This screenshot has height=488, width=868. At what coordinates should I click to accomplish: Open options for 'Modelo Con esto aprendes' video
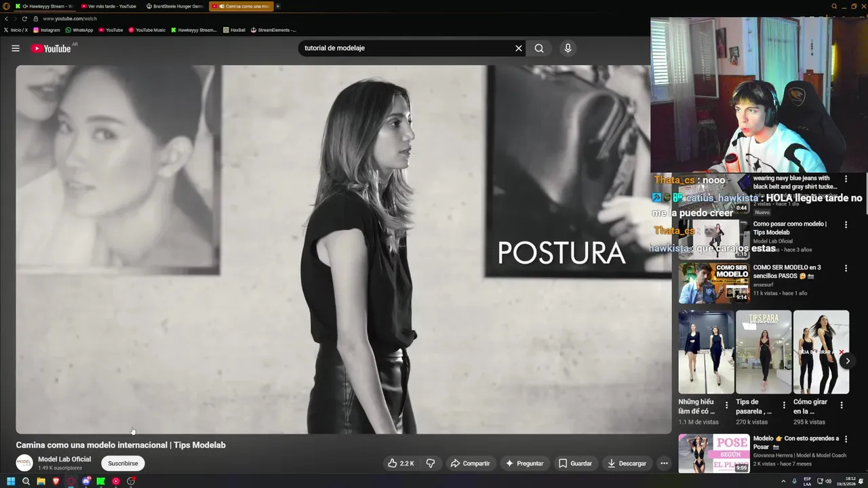point(846,439)
